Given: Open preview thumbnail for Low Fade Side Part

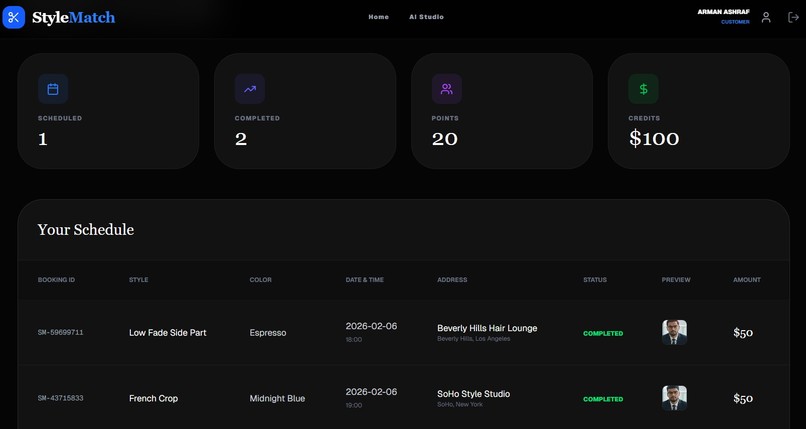Looking at the screenshot, I should click(674, 332).
